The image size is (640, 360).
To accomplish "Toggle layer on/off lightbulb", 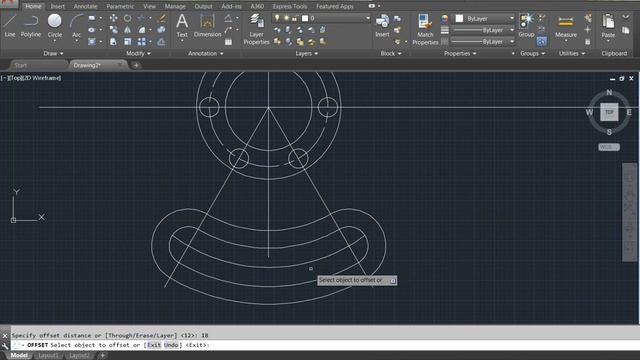I will 277,18.
